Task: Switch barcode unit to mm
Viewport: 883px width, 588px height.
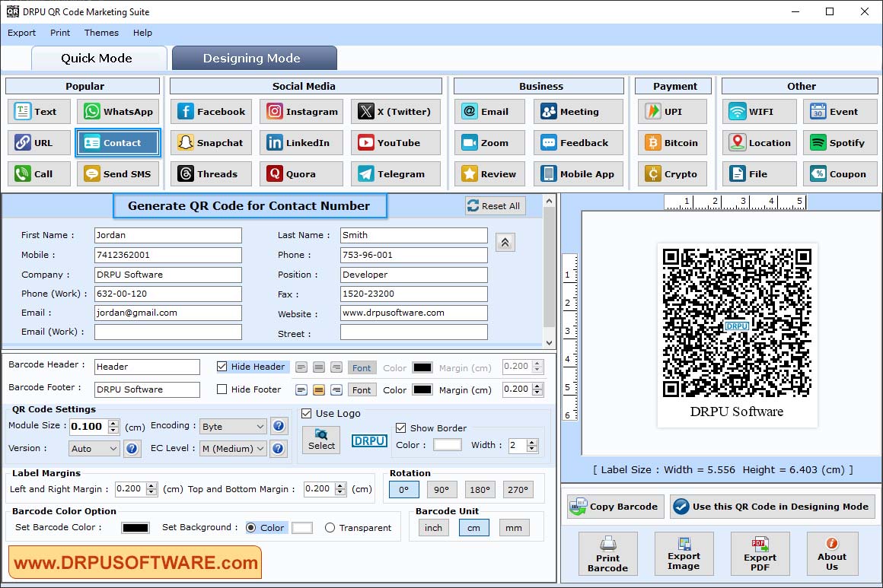Action: point(514,528)
